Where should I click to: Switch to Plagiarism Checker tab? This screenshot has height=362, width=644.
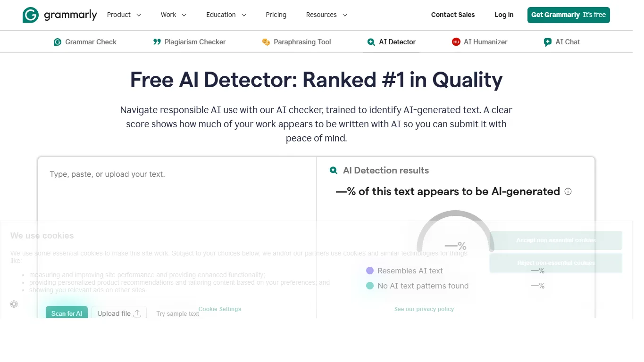coord(190,42)
